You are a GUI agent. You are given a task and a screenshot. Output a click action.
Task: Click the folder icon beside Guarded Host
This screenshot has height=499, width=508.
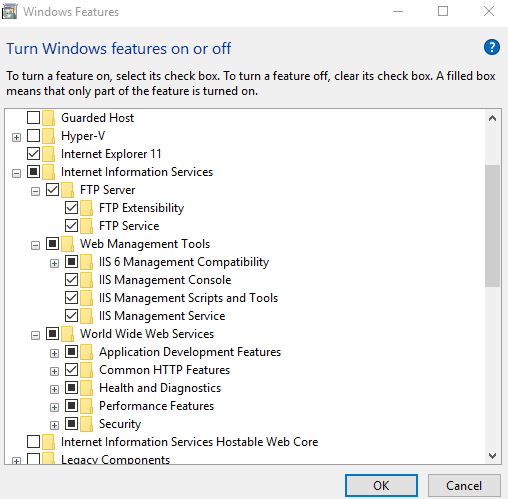click(49, 118)
